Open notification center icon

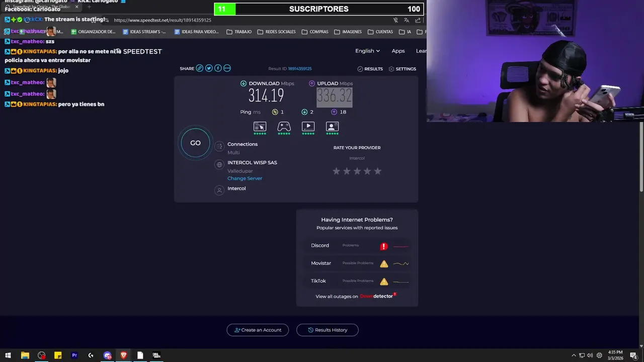[633, 355]
